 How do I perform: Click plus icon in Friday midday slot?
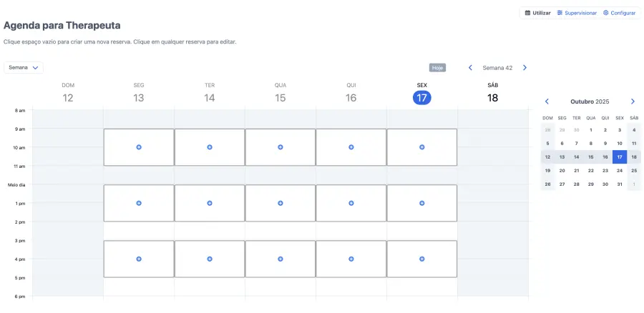pyautogui.click(x=422, y=204)
